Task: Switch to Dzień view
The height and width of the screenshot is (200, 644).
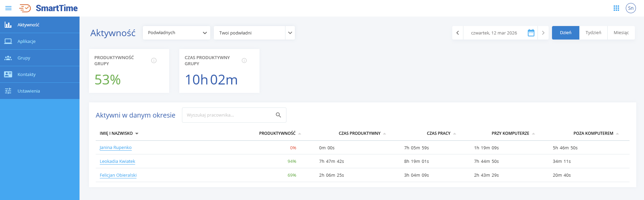Action: 565,33
